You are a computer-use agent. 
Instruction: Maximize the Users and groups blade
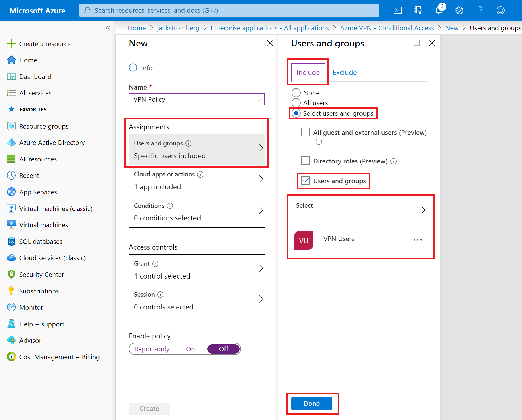(417, 43)
